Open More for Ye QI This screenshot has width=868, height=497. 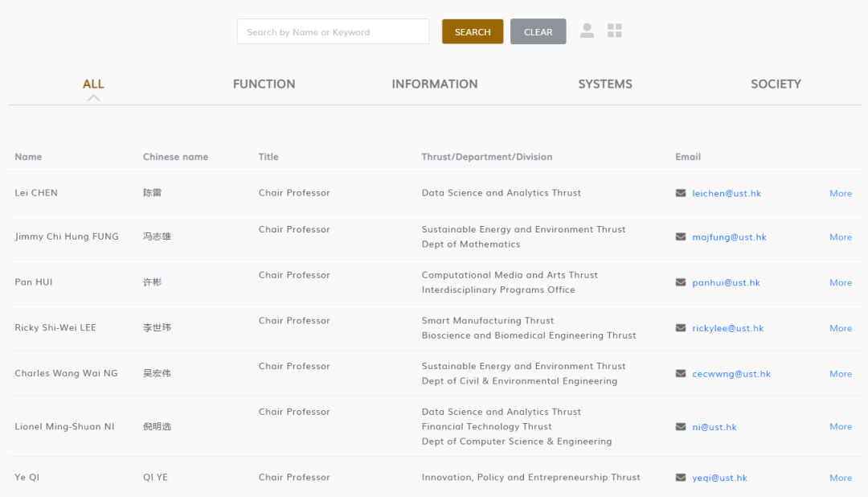click(x=841, y=477)
